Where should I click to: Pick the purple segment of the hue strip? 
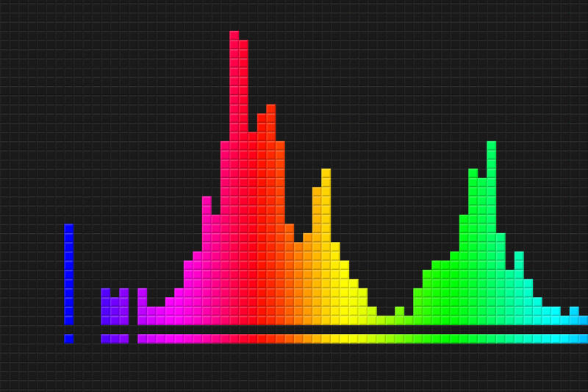115,338
